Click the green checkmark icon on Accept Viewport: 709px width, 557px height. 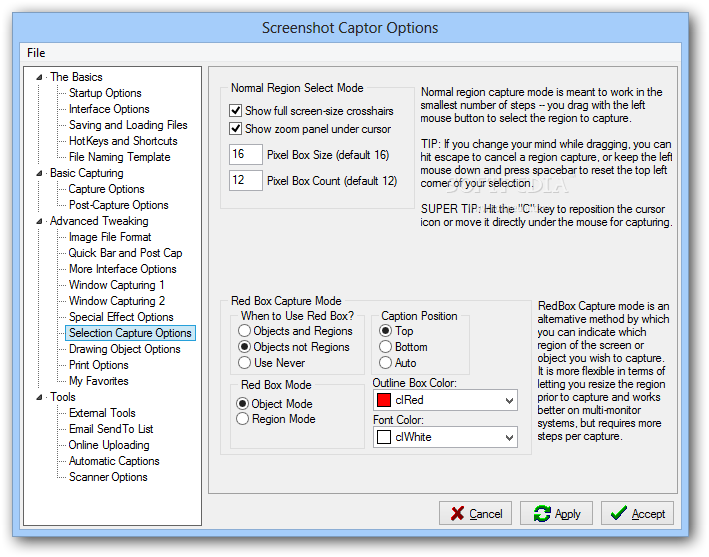(619, 513)
